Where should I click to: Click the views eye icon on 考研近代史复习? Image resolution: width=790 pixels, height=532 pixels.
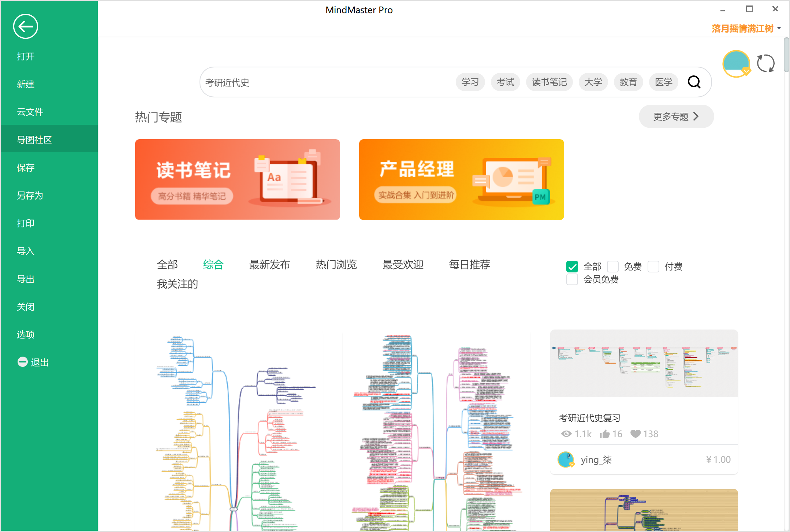tap(566, 434)
